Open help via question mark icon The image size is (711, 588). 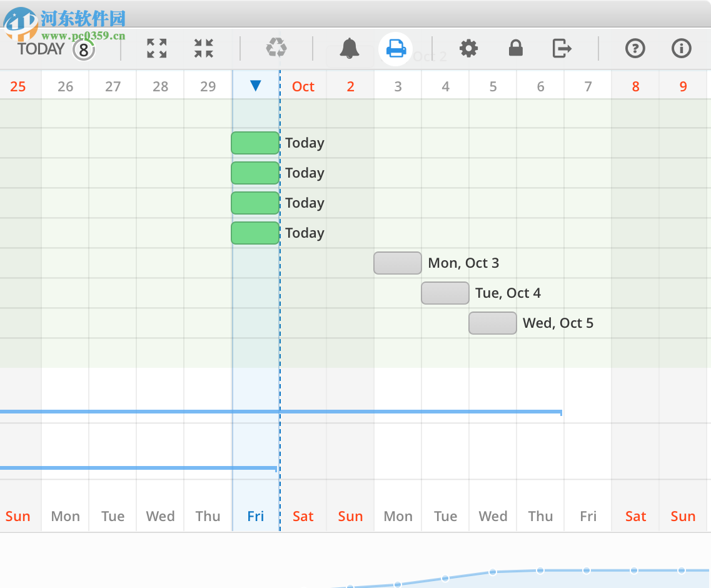(635, 48)
